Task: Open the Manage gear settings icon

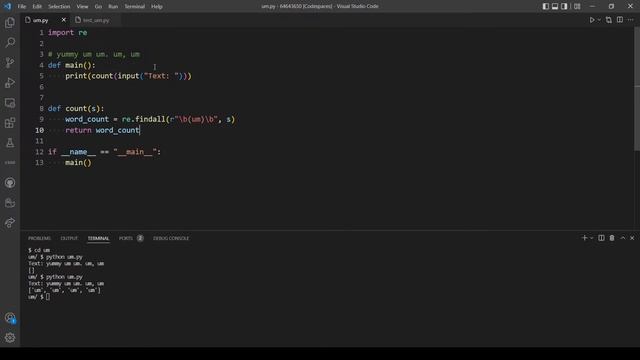Action: [x=10, y=338]
